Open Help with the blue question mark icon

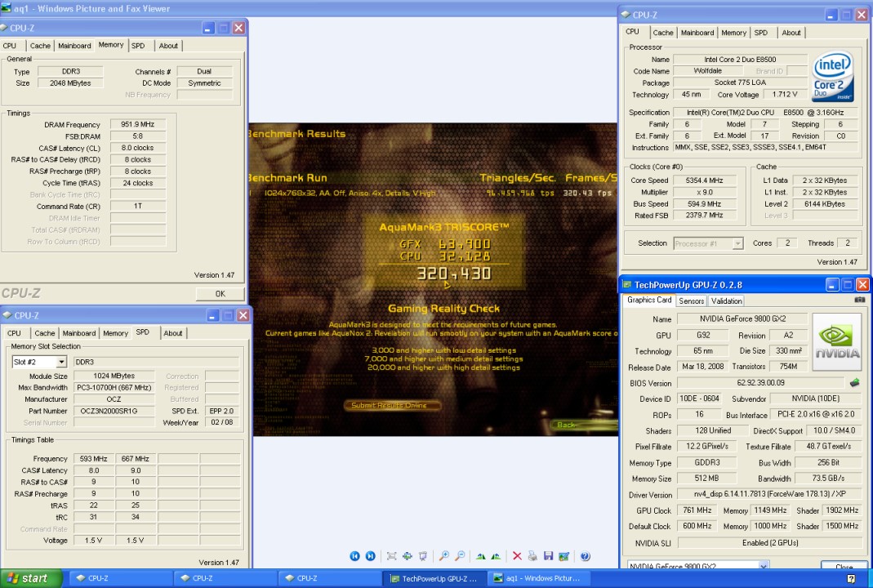586,555
